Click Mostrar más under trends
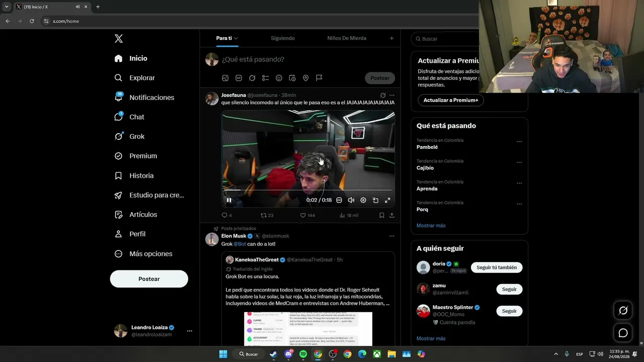644x362 pixels. pos(431,225)
